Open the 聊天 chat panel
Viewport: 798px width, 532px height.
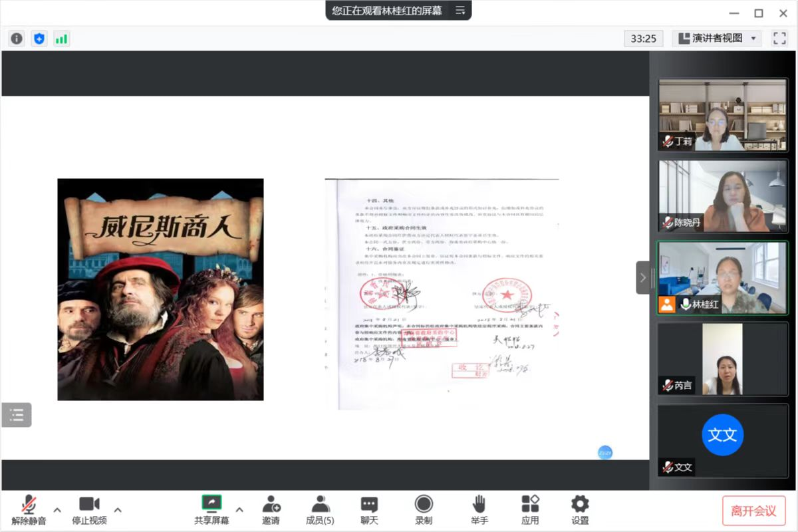(x=369, y=510)
